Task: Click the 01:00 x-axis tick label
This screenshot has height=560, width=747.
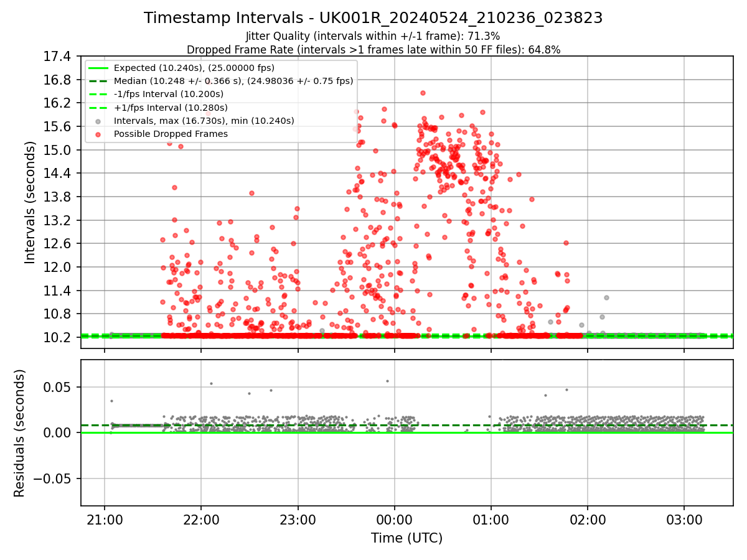Action: (491, 519)
